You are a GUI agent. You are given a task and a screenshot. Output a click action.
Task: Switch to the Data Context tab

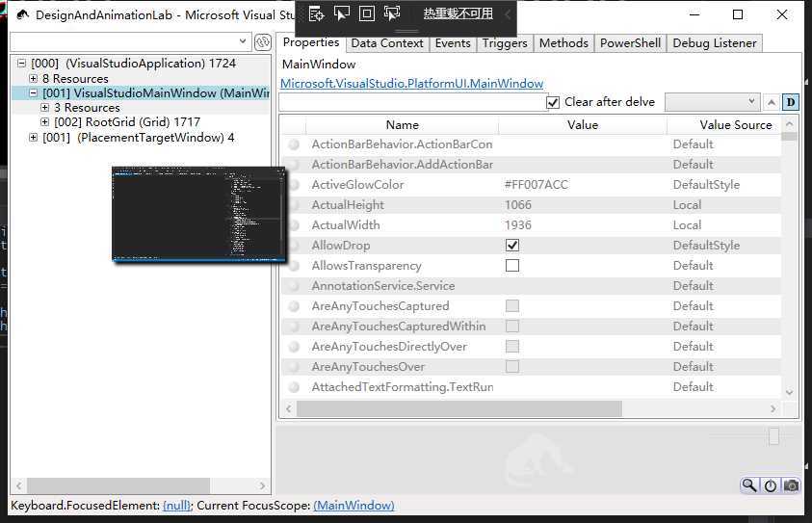[387, 43]
